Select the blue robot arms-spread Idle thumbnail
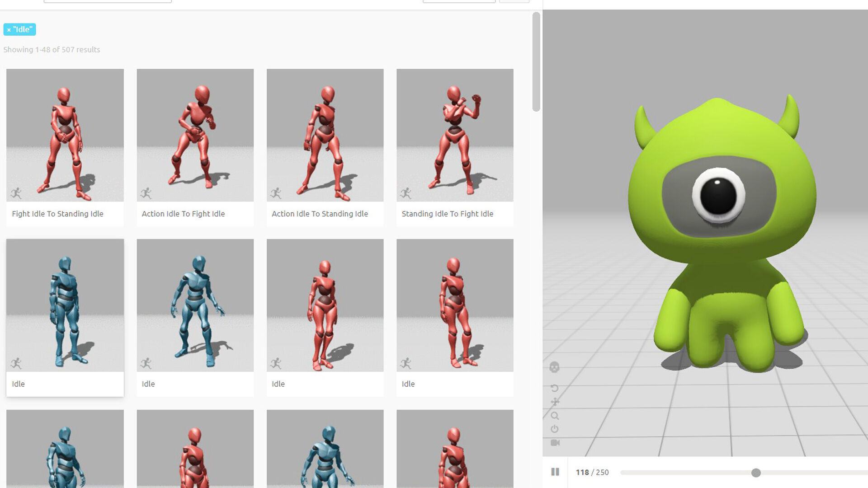The image size is (868, 488). coord(195,305)
